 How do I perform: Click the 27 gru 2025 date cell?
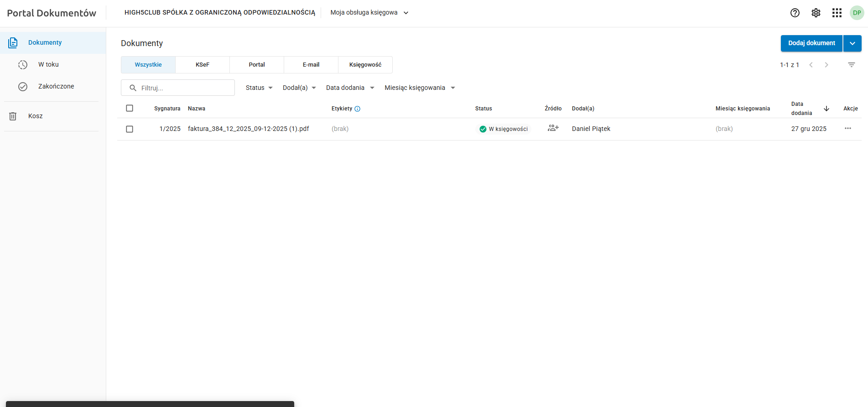tap(809, 129)
